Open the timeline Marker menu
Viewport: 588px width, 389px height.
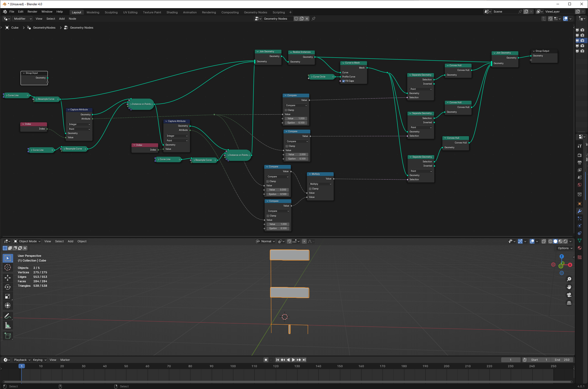(65, 360)
